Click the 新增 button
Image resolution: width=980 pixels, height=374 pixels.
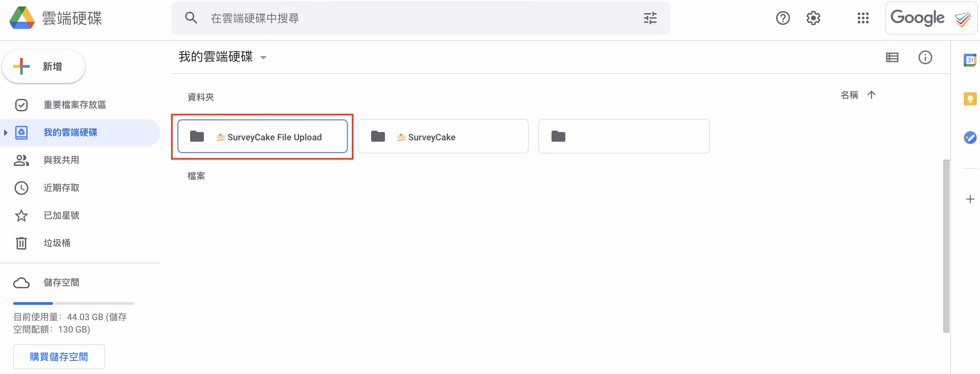(x=44, y=67)
